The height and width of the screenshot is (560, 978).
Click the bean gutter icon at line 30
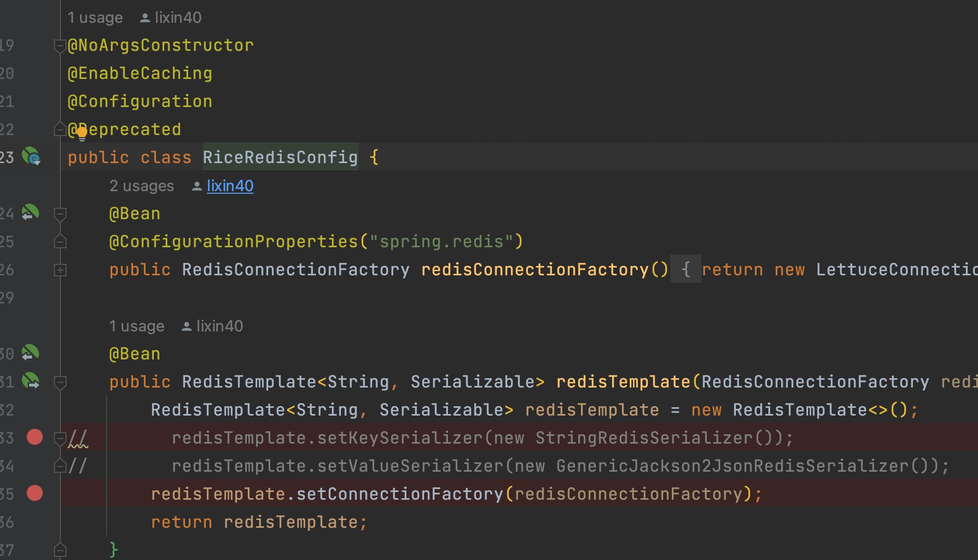click(x=30, y=353)
